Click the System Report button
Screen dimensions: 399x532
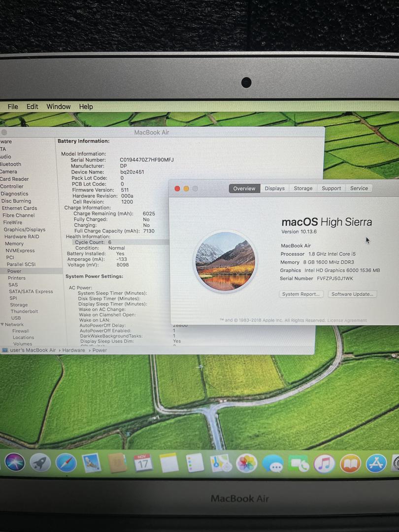point(301,294)
